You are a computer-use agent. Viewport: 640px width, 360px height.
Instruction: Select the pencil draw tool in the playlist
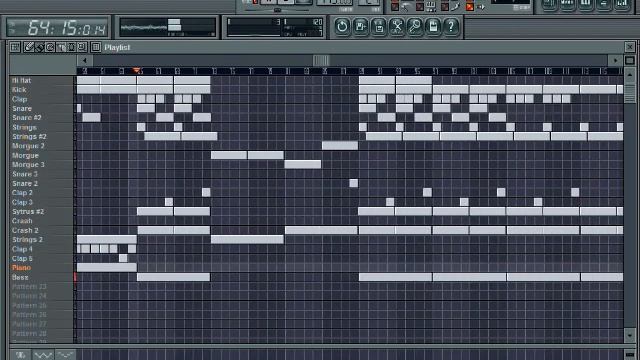pyautogui.click(x=28, y=47)
